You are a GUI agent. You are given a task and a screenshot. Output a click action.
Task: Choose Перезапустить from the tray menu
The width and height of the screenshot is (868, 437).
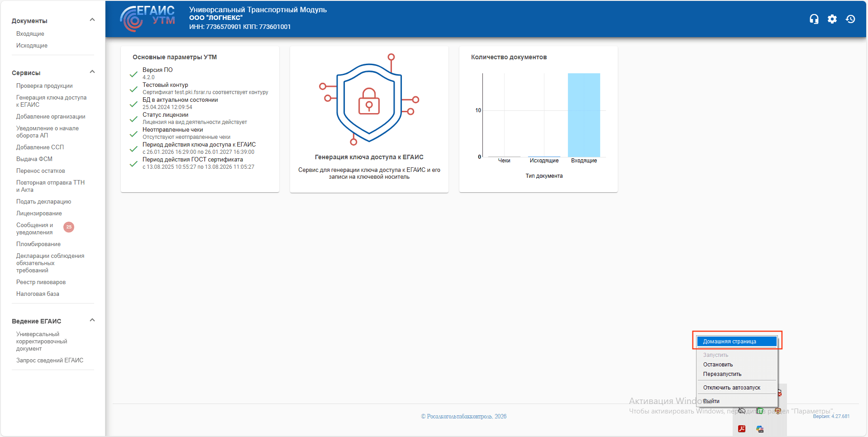(722, 374)
